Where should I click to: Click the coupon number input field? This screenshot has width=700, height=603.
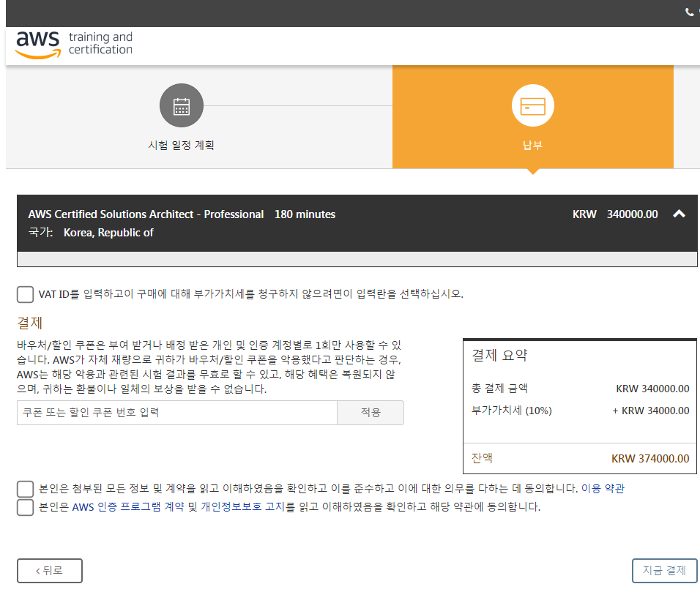pyautogui.click(x=176, y=413)
